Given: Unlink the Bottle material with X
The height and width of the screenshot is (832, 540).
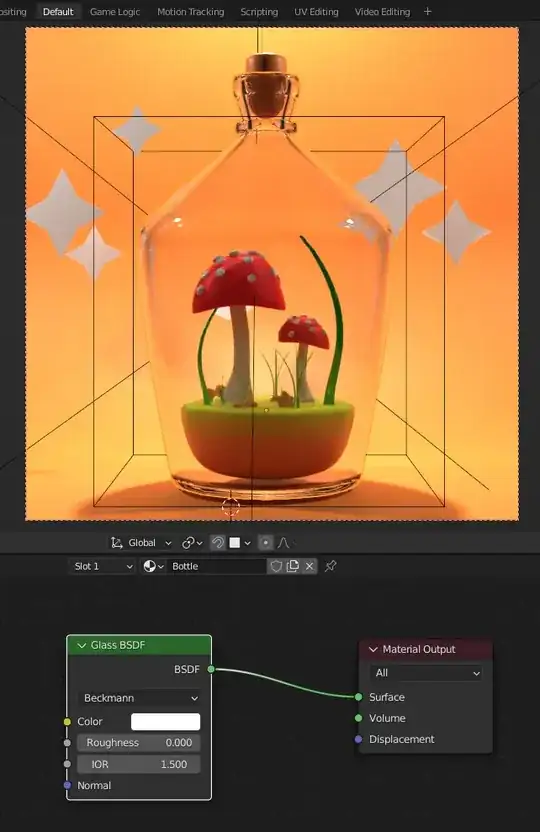Looking at the screenshot, I should pos(310,566).
